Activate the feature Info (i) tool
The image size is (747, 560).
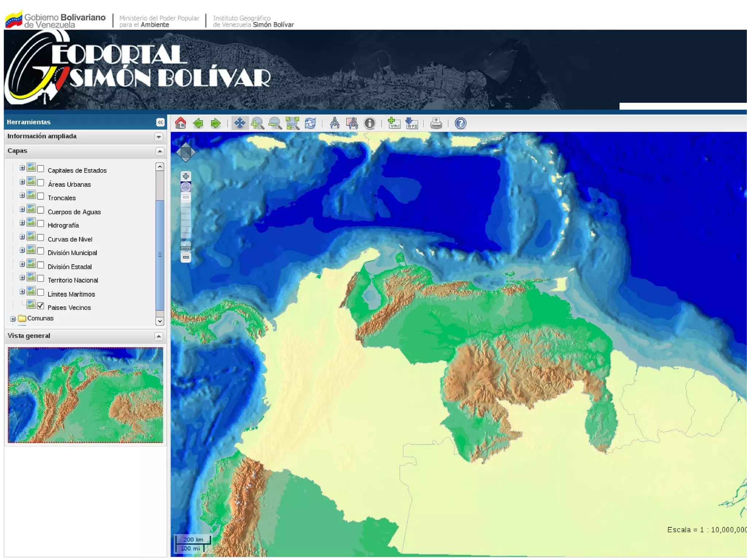point(369,123)
